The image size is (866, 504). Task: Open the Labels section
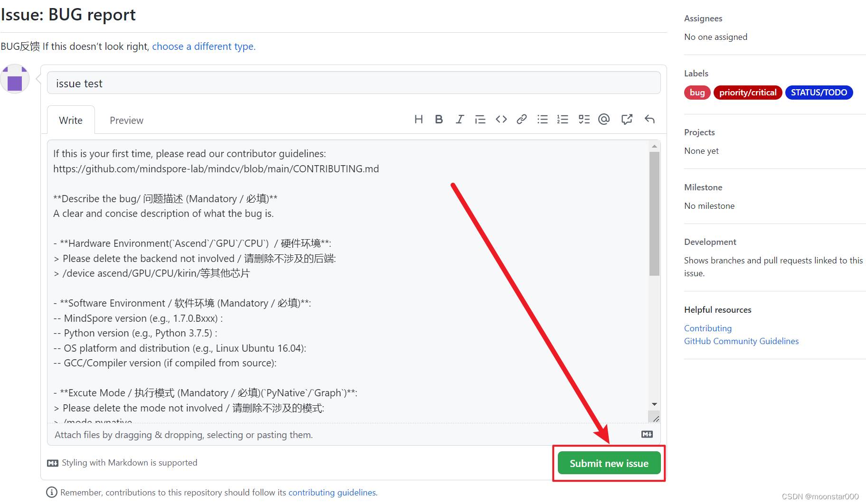[696, 74]
